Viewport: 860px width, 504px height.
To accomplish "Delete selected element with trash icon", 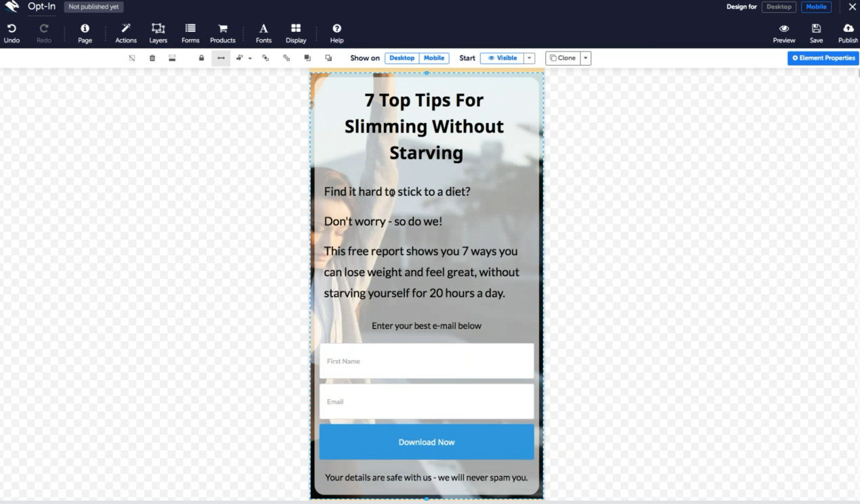I will (152, 58).
